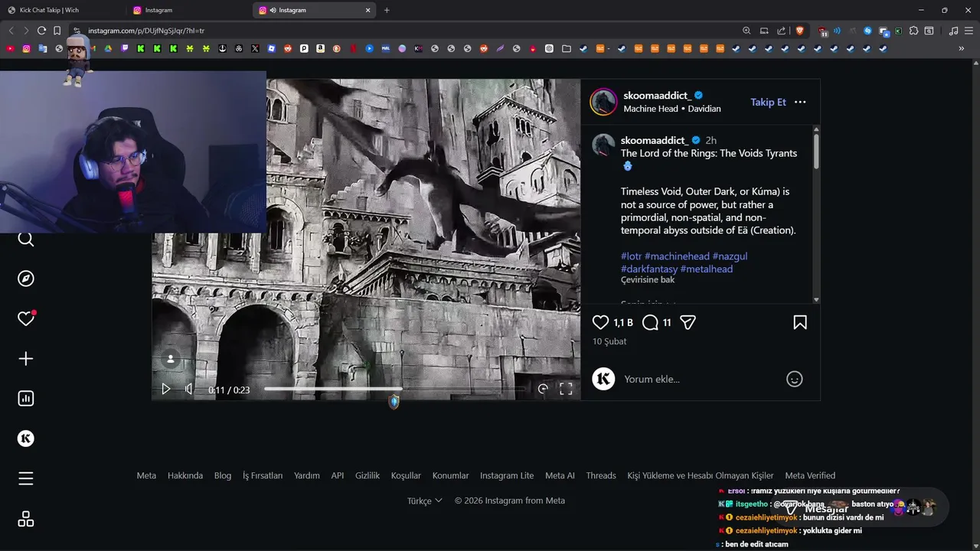Click the share page icon in address bar

coord(781,31)
